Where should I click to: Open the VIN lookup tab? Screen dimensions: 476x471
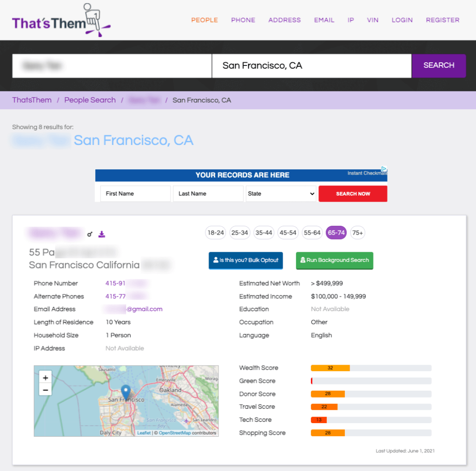point(372,20)
